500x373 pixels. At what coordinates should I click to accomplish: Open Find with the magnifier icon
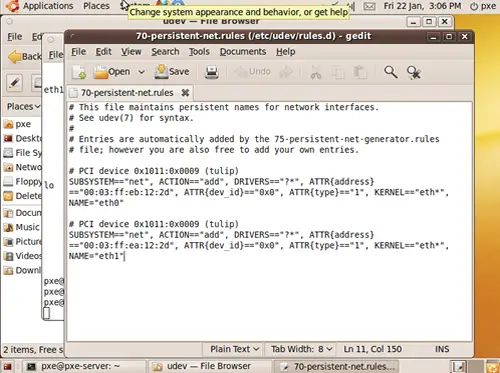pos(391,72)
